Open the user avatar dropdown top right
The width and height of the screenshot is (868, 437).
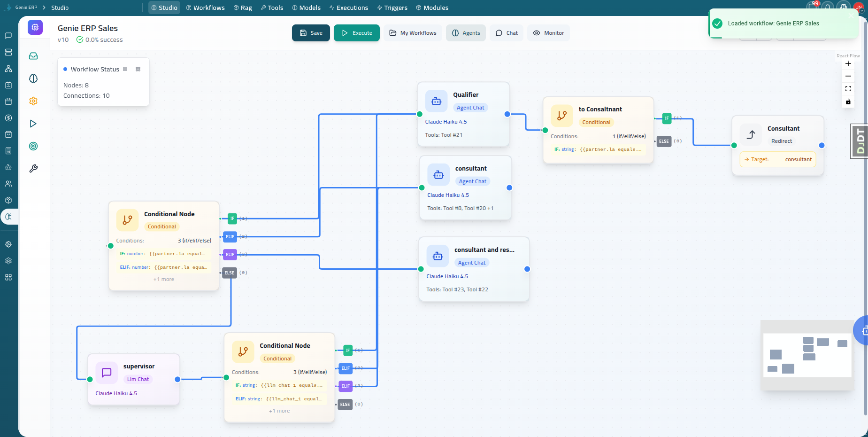859,7
